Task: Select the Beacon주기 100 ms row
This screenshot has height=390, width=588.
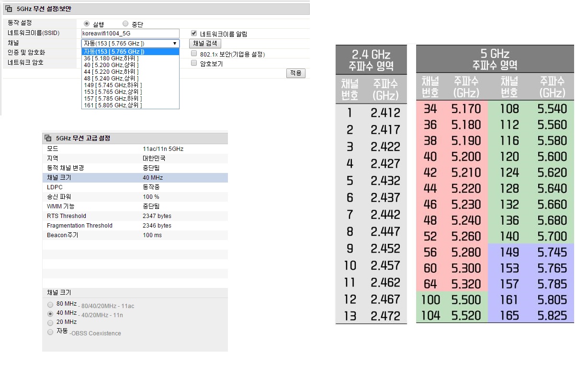Action: tap(135, 235)
